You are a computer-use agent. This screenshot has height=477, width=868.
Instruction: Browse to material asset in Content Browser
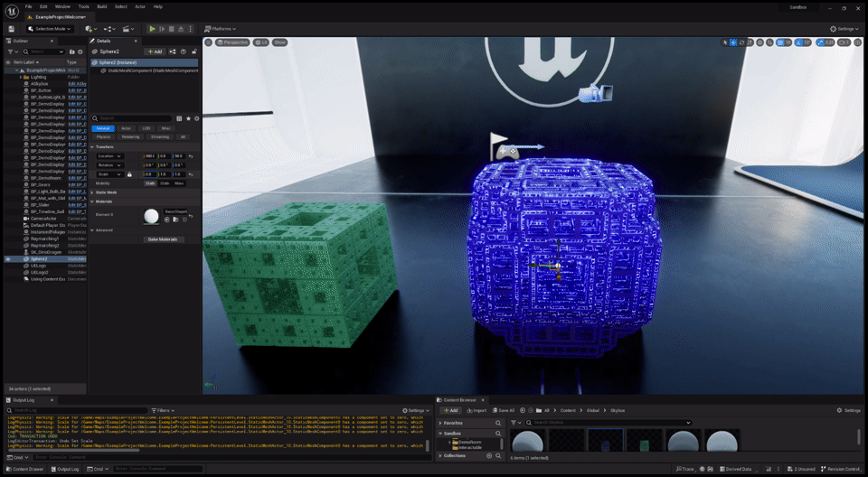click(176, 220)
